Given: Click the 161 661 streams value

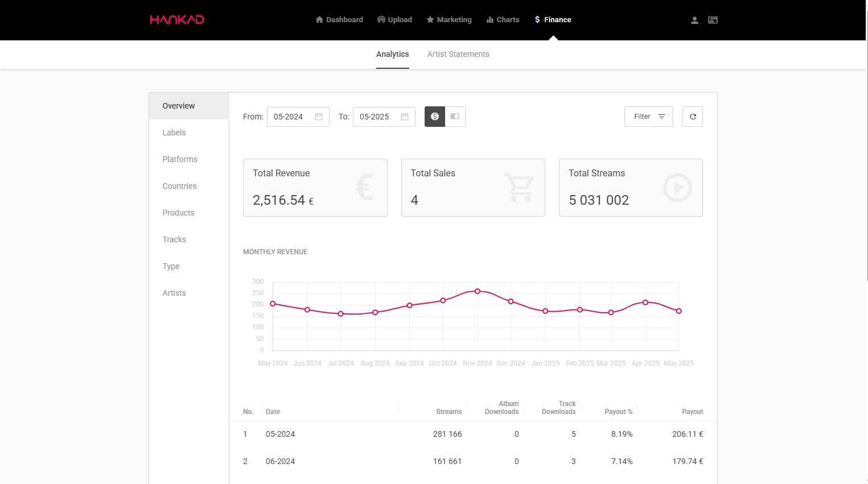Looking at the screenshot, I should click(x=447, y=461).
